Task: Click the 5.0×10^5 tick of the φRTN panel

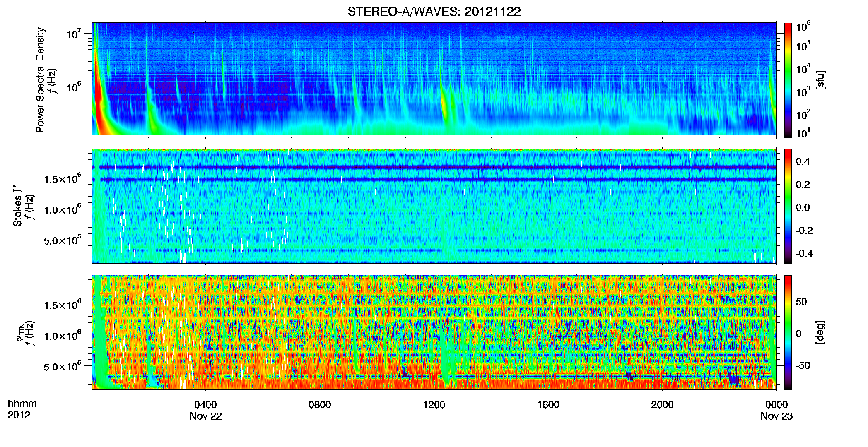Action: 62,366
